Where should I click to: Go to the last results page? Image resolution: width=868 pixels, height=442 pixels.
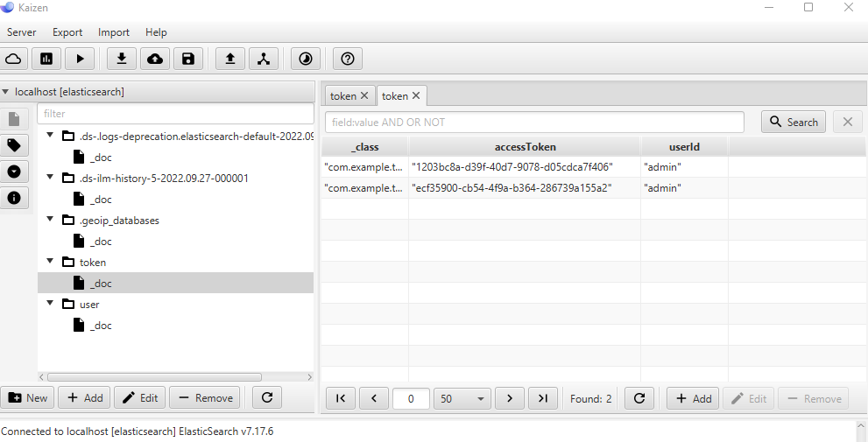(x=543, y=398)
